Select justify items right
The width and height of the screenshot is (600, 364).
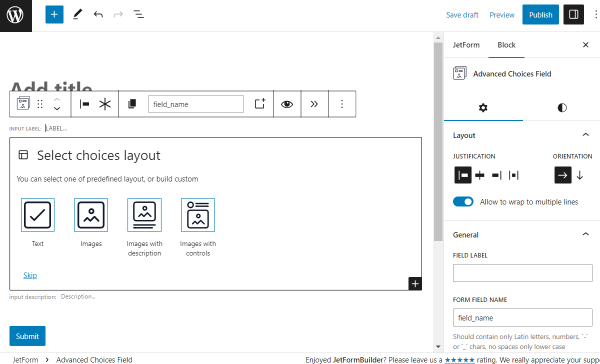[x=497, y=175]
